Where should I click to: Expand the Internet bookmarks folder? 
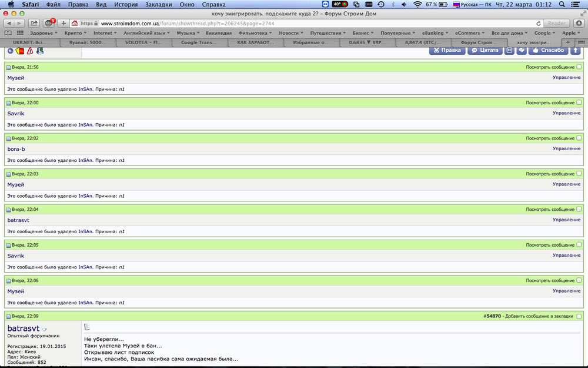[105, 33]
